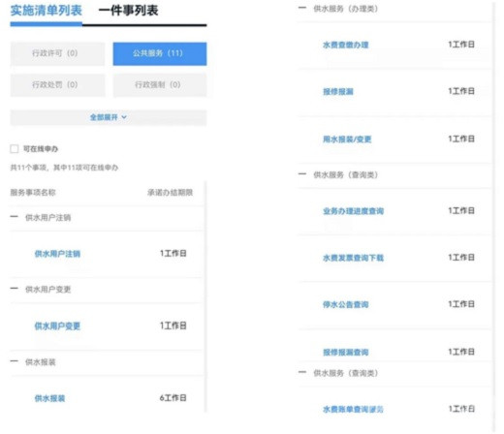Collapse the first 供水服务（查询类）group

point(302,174)
